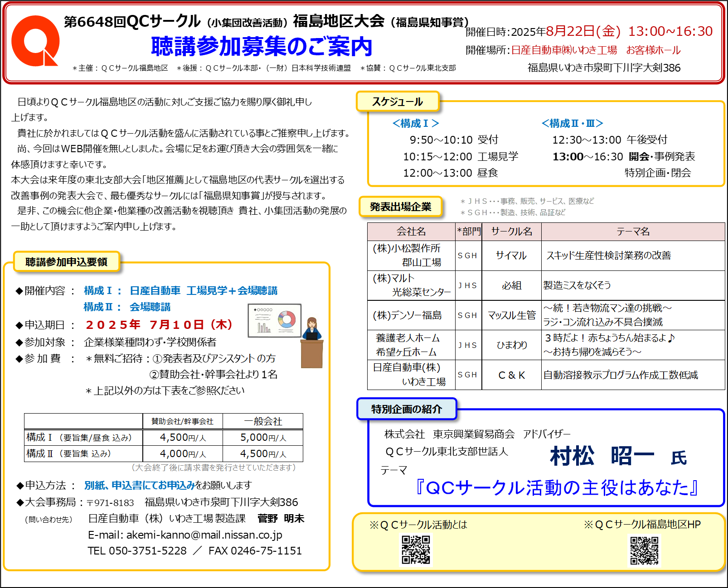Image resolution: width=728 pixels, height=588 pixels.
Task: Select the 聴講参加申込要領 section label
Action: click(x=67, y=262)
